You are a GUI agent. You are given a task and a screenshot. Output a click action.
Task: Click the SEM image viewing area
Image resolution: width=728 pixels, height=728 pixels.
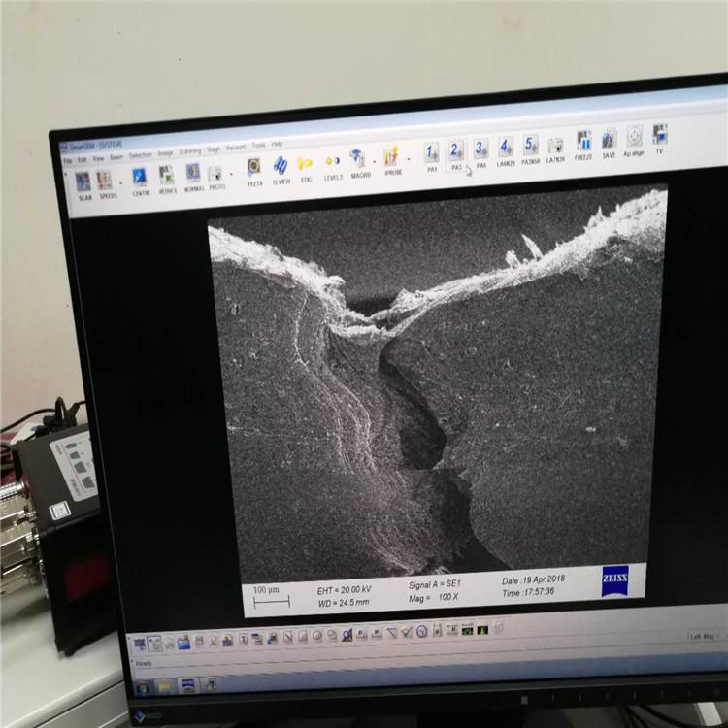437,388
